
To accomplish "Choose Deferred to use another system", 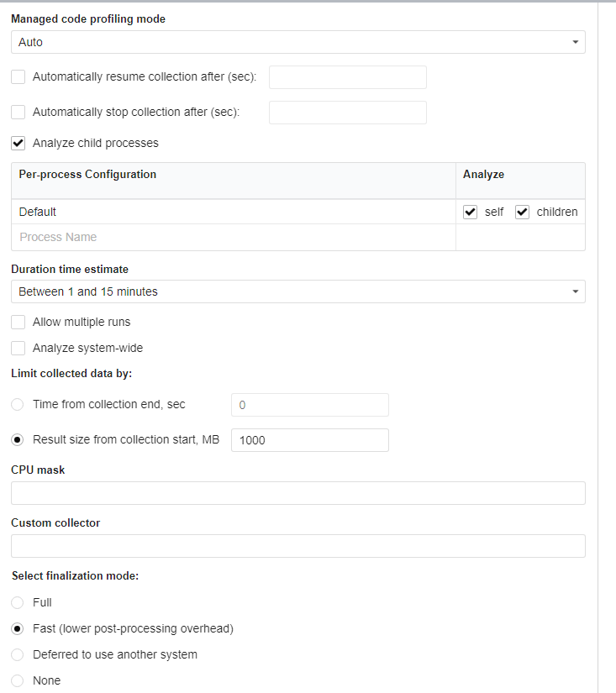I will tap(18, 654).
